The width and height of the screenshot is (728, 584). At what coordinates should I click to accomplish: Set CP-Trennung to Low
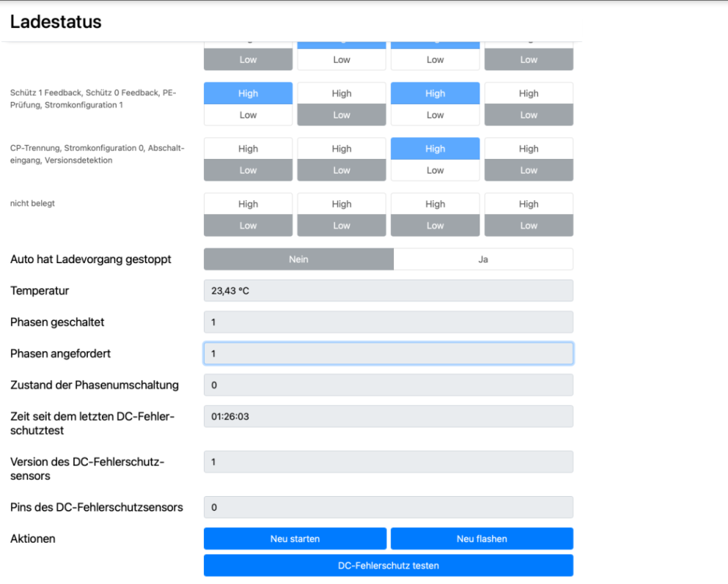click(248, 171)
